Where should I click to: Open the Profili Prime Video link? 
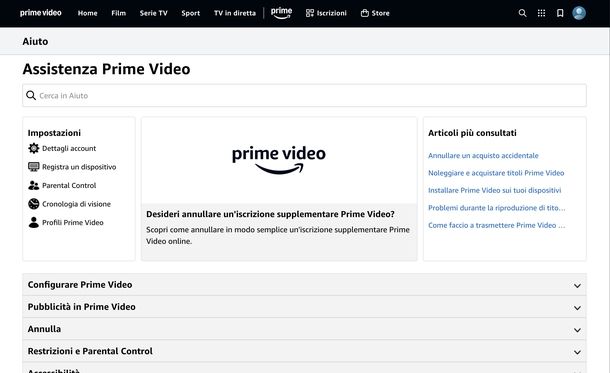tap(73, 222)
